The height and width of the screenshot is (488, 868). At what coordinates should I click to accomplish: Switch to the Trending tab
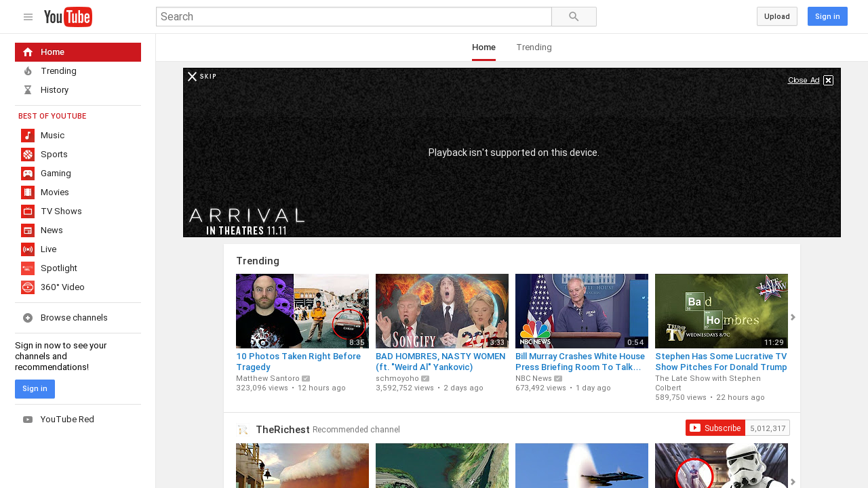tap(534, 47)
